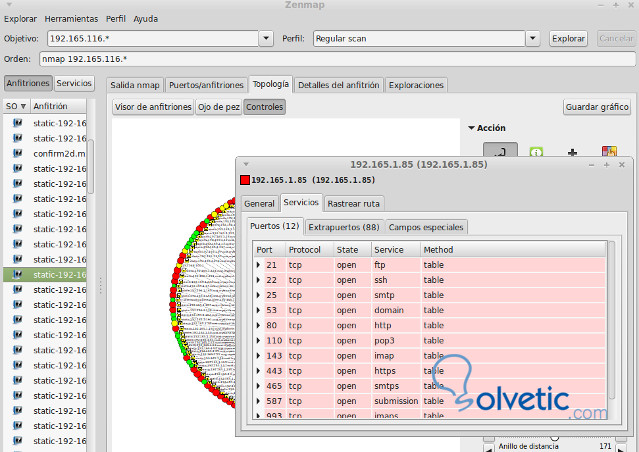Open the Ayuda menu
This screenshot has height=452, width=639.
coord(145,19)
